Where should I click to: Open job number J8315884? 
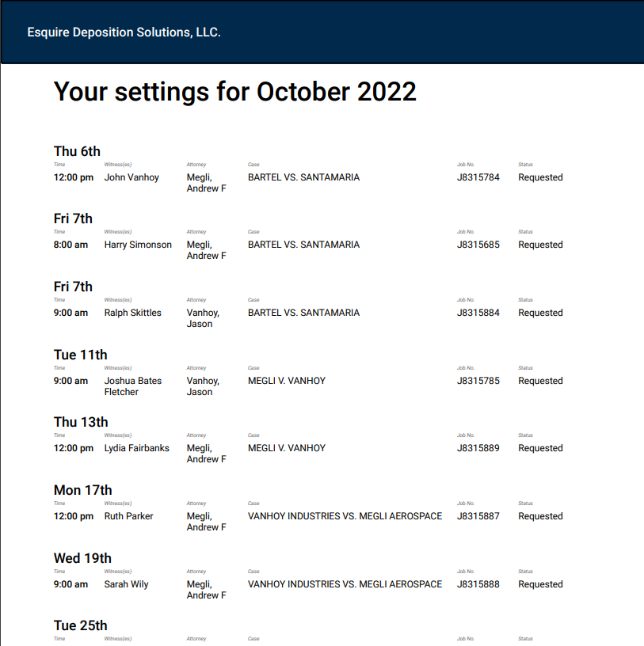pyautogui.click(x=478, y=313)
